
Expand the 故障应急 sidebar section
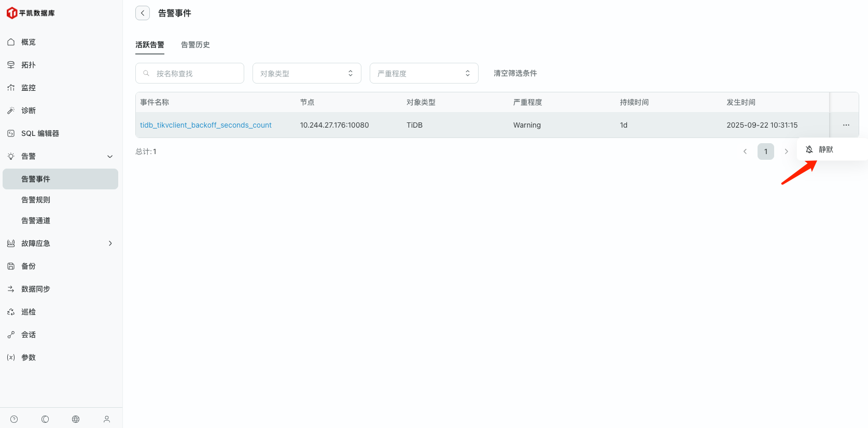tap(110, 243)
